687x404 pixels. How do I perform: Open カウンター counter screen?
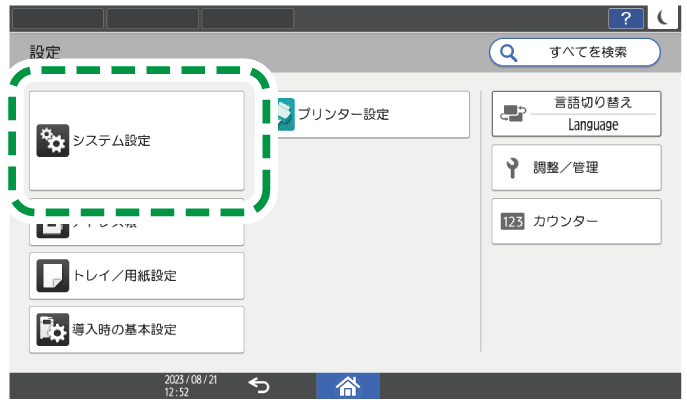pos(576,221)
